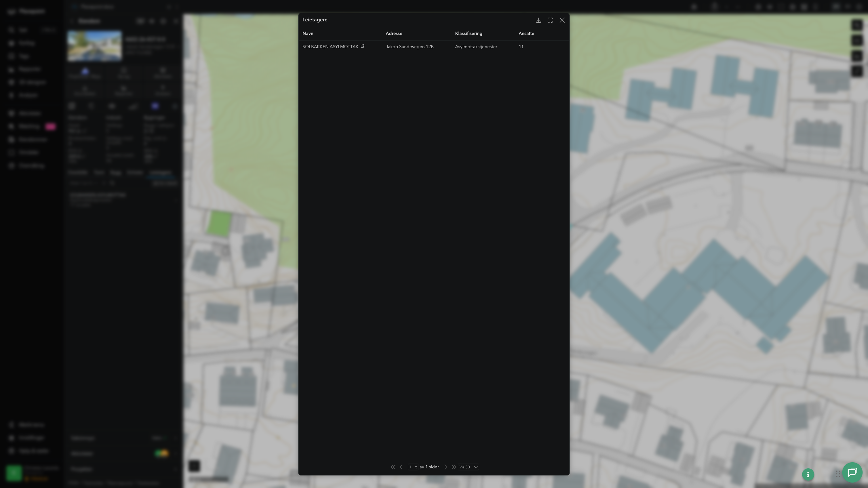The image size is (868, 488).
Task: Sort by the Navn column header
Action: [x=308, y=34]
